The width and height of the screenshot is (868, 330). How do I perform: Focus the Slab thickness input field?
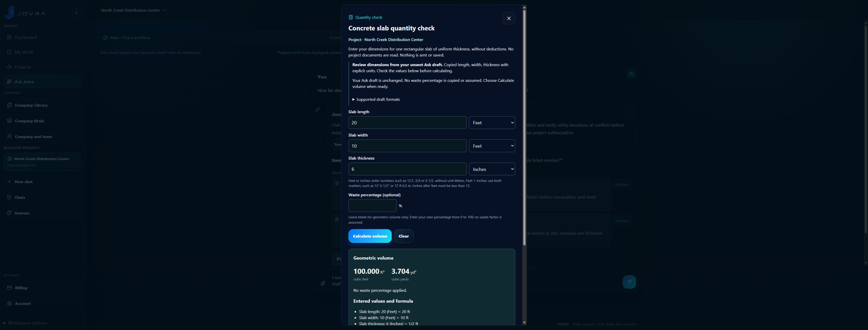(407, 169)
